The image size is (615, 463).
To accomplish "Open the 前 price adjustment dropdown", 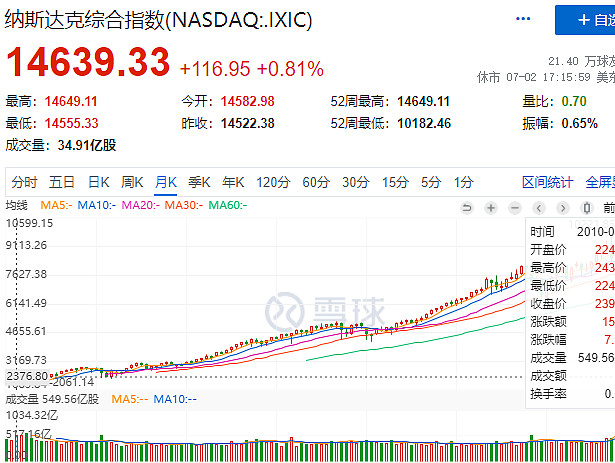I will [x=609, y=208].
